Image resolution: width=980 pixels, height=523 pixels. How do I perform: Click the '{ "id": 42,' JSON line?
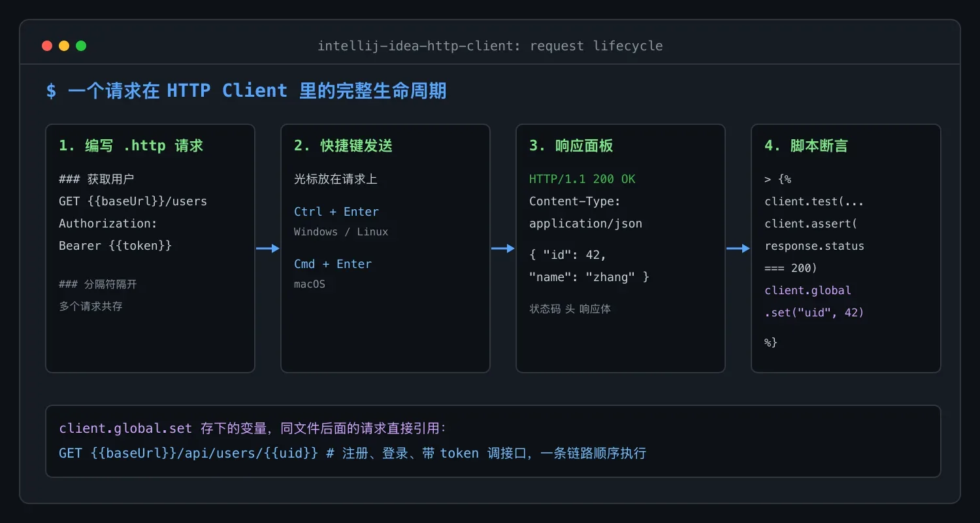(568, 255)
